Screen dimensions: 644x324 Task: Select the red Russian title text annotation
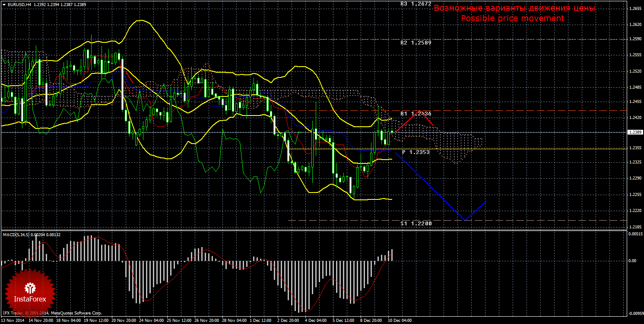tap(514, 8)
